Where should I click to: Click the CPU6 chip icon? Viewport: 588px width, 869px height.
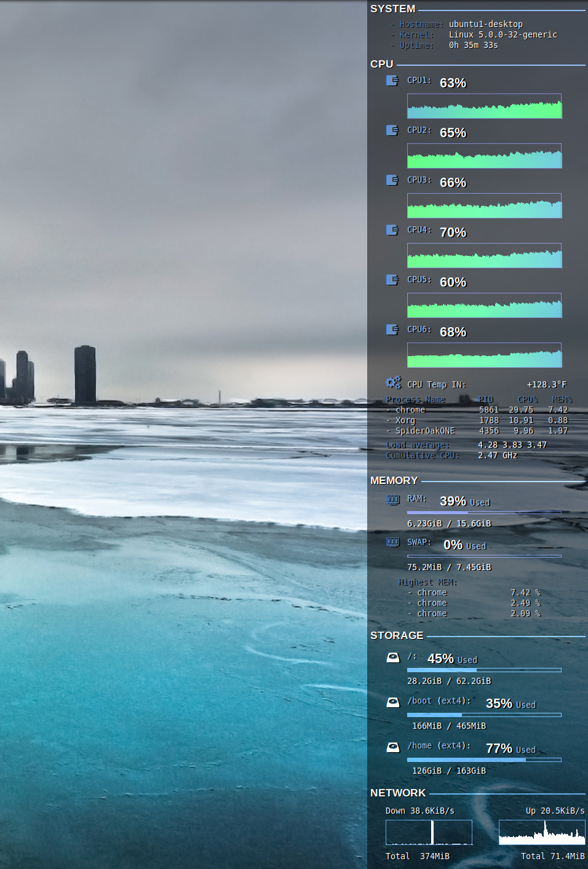coord(392,330)
